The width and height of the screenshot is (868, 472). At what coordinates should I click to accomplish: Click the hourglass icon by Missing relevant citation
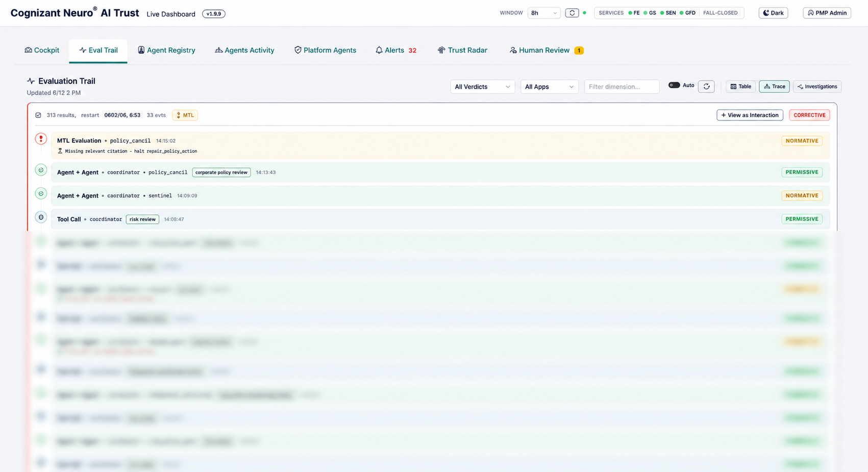tap(60, 151)
